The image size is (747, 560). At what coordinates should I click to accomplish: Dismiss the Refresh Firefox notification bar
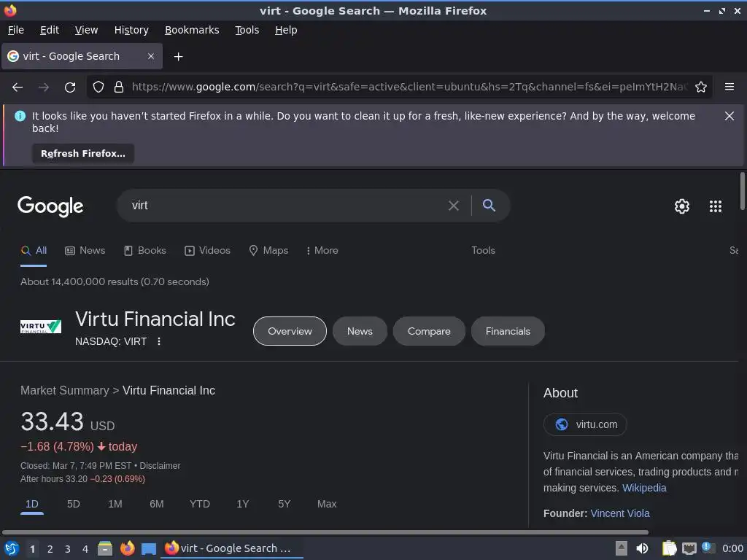(x=729, y=116)
